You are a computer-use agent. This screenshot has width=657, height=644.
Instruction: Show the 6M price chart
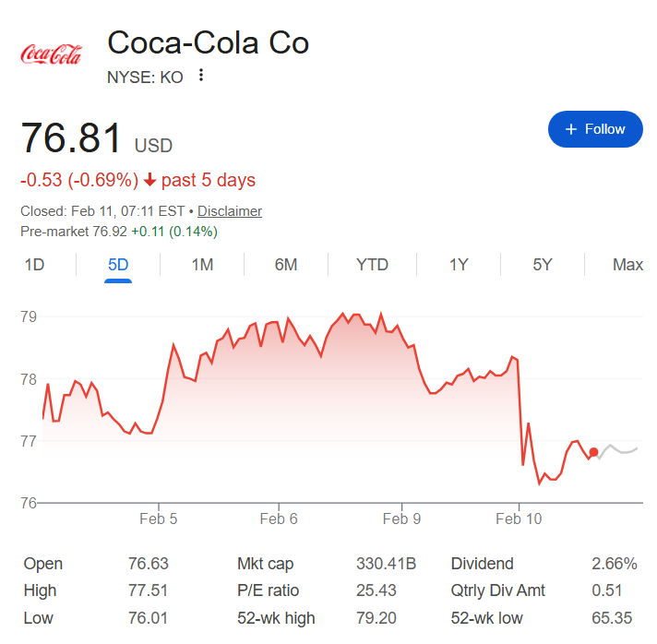tap(286, 265)
